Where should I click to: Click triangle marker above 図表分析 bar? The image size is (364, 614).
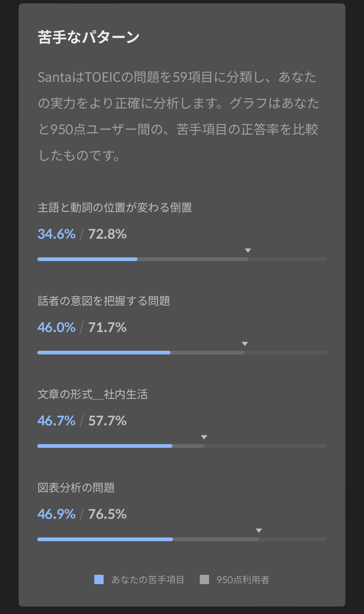pyautogui.click(x=259, y=531)
